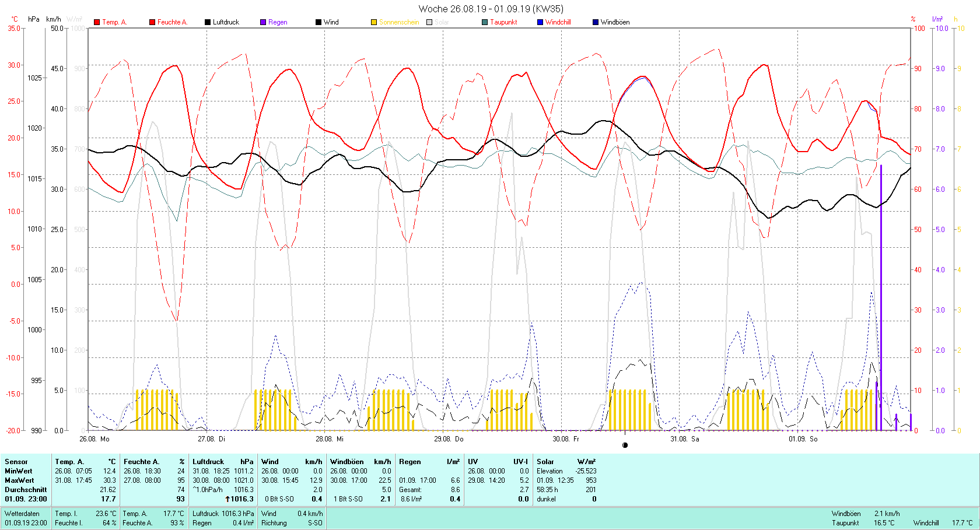Screen dimensions: 980x530
Task: Click the '27.08. Di' date label
Action: pos(211,439)
